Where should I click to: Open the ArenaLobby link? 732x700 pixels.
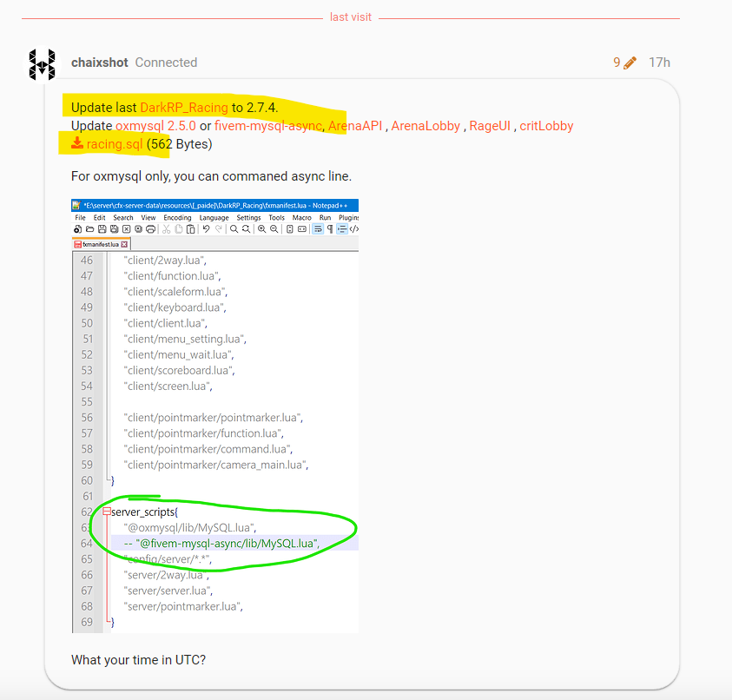(x=425, y=126)
